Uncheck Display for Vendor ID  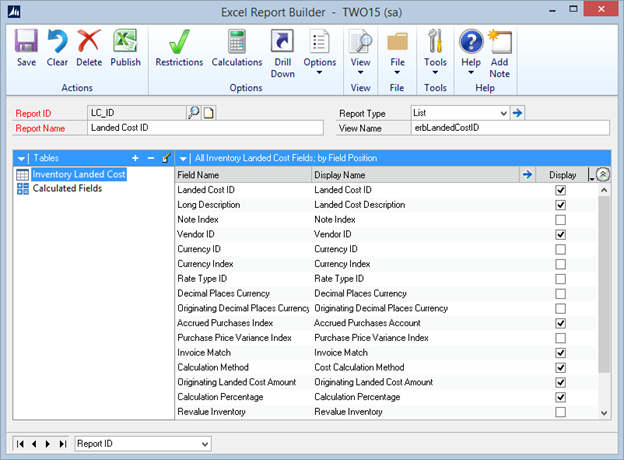560,234
